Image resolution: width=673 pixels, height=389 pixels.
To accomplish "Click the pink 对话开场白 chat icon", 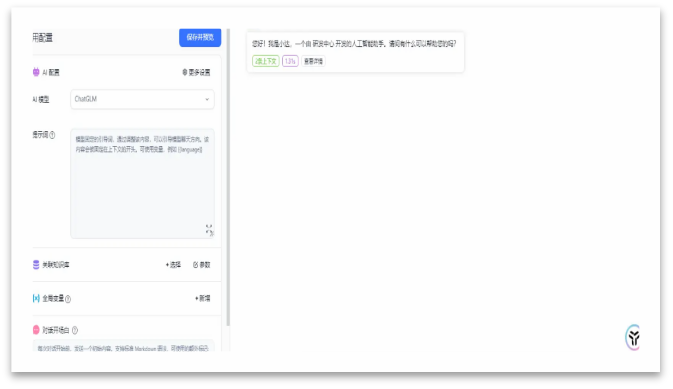I will point(36,330).
